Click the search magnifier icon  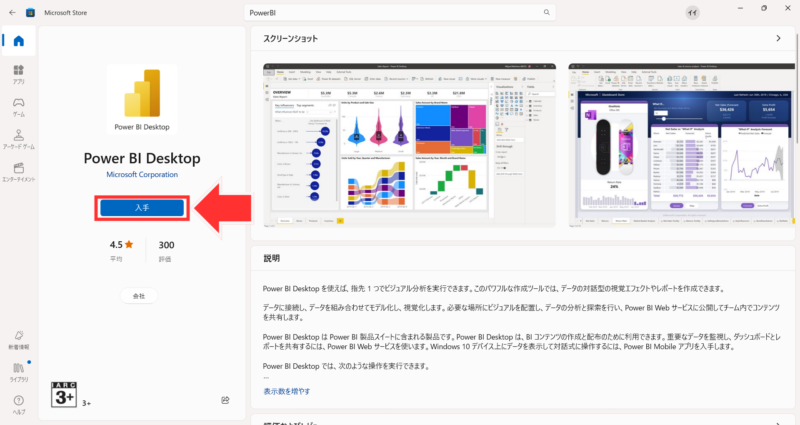[546, 13]
